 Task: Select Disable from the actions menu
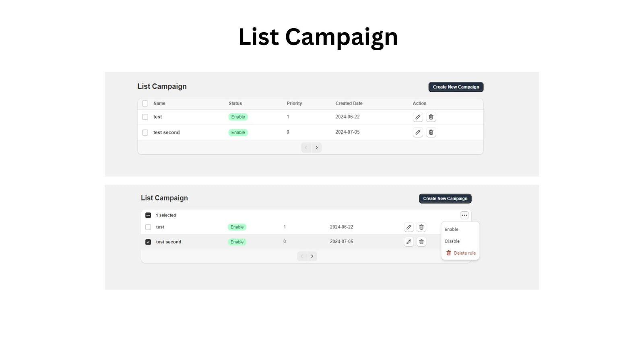coord(452,241)
